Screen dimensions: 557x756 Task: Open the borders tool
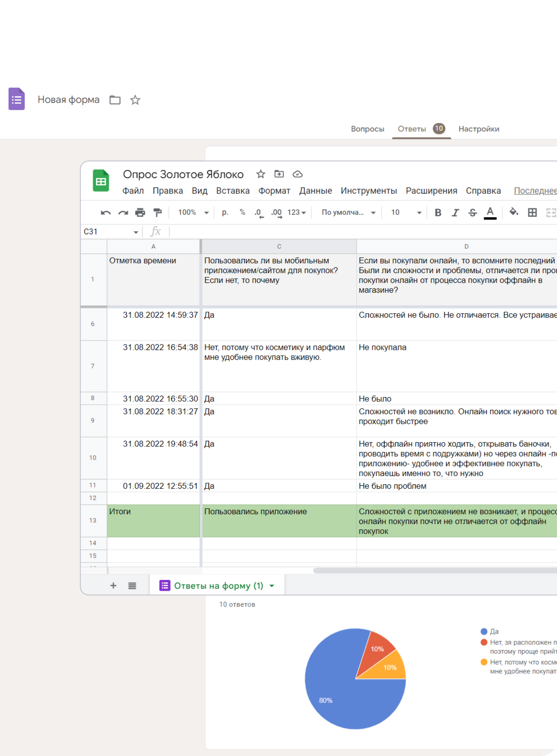(x=532, y=213)
